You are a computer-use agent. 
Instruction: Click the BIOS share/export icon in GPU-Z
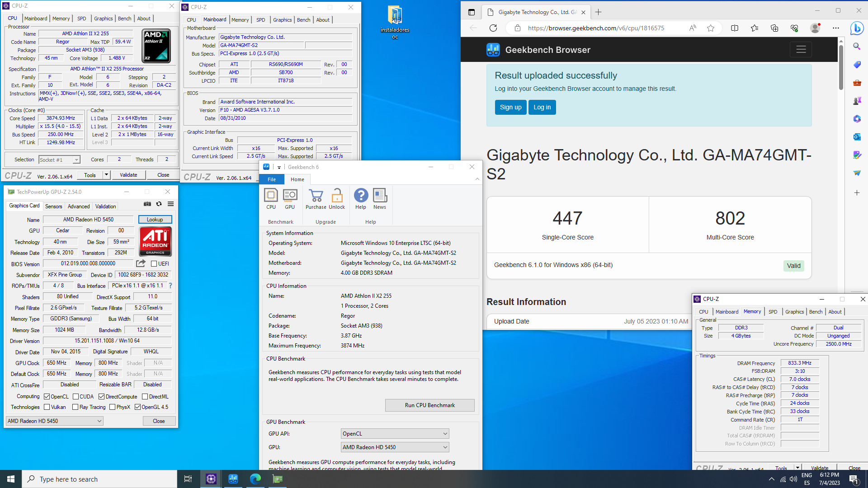pos(141,263)
